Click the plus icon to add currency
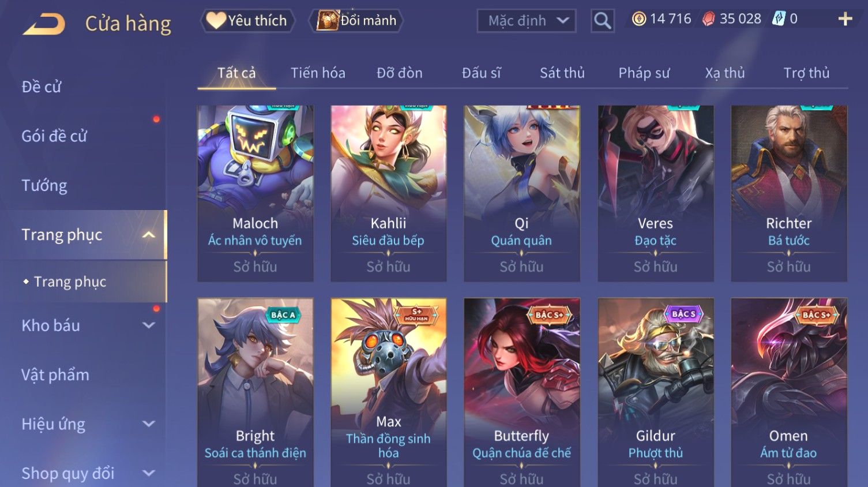Viewport: 868px width, 487px height. coord(845,19)
